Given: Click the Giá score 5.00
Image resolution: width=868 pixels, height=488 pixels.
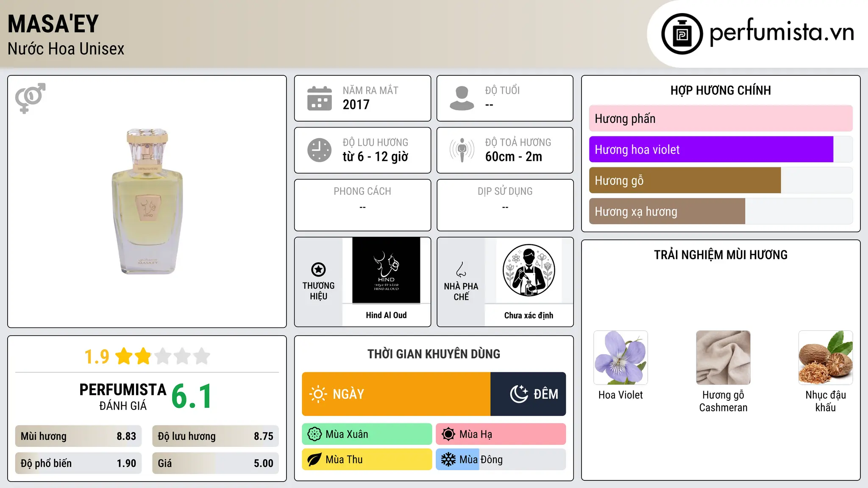Looking at the screenshot, I should coord(264,463).
